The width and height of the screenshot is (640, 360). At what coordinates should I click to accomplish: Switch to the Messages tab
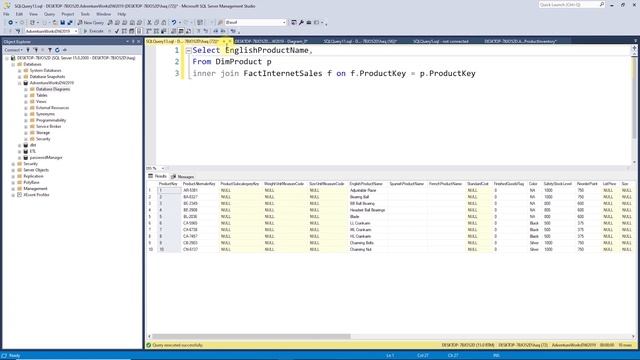coord(182,177)
